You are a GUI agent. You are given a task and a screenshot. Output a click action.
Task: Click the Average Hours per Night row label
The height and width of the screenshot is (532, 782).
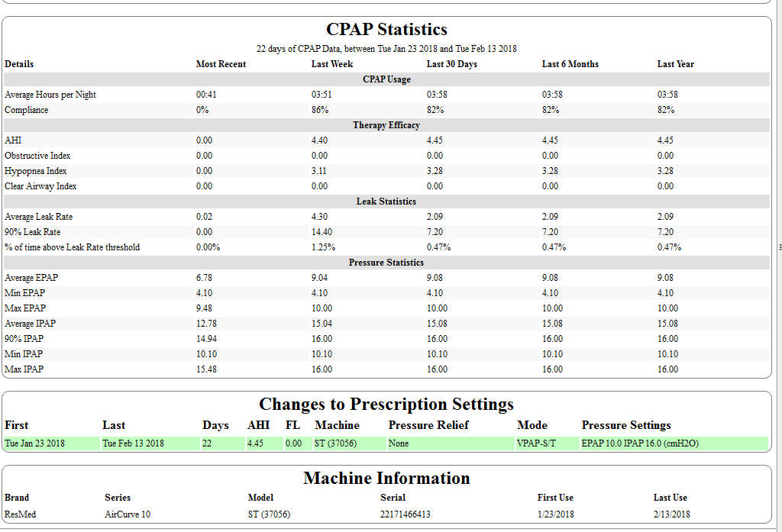click(50, 95)
